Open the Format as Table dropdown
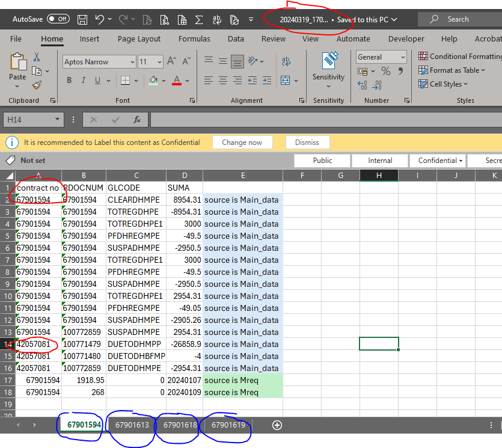 pos(451,70)
